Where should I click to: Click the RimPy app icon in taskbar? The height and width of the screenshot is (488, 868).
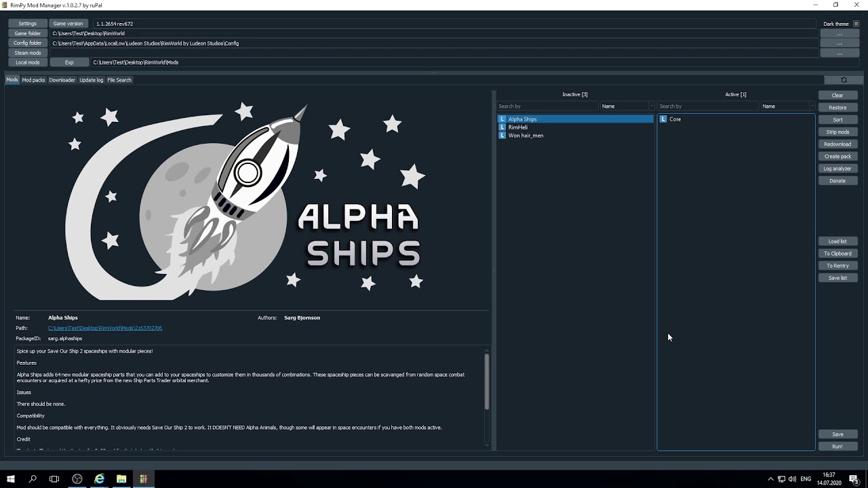143,479
